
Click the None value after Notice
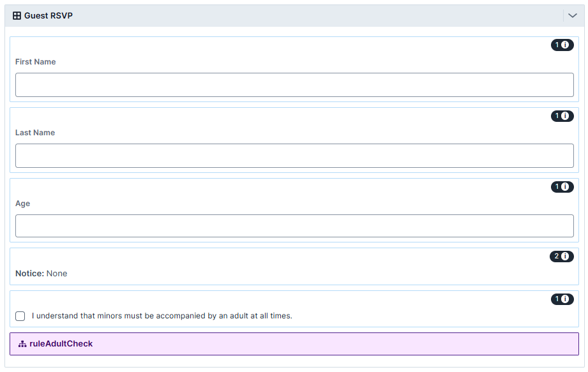point(57,273)
